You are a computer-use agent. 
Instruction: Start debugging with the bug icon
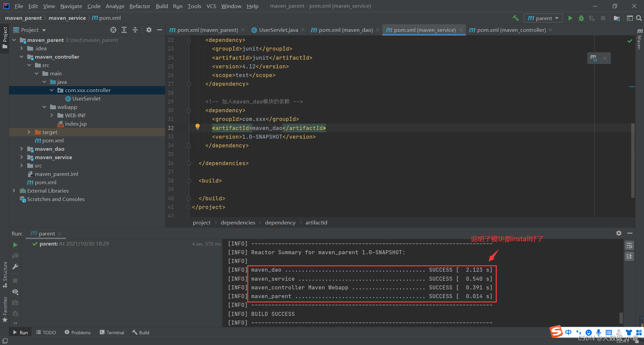[581, 18]
